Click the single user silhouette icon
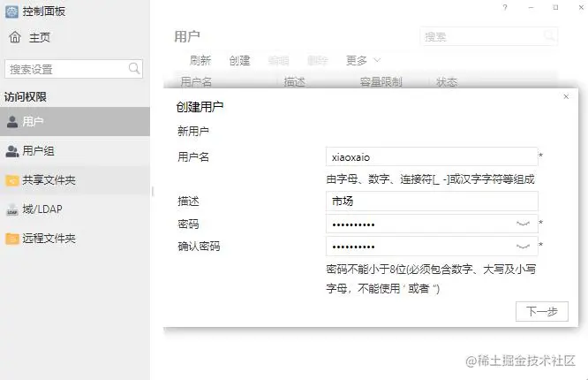The height and width of the screenshot is (380, 588). pos(12,122)
